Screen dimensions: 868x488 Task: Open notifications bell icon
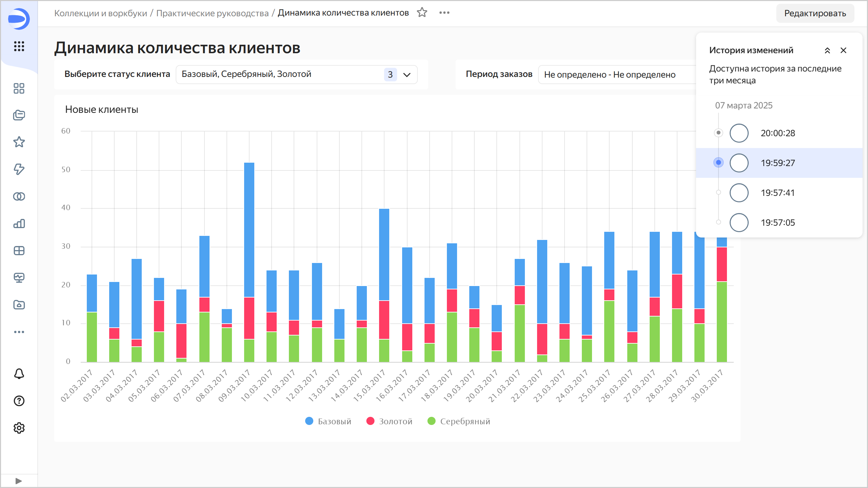tap(19, 374)
